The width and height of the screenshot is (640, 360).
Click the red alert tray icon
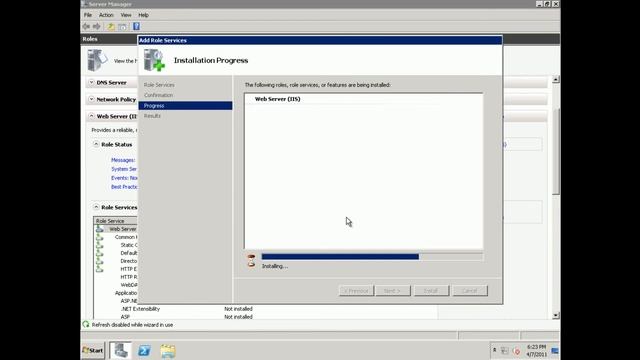tap(516, 351)
